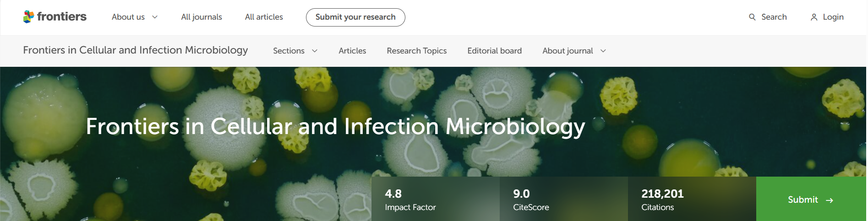Viewport: 868px width, 221px height.
Task: Click the Search link text
Action: coord(774,17)
